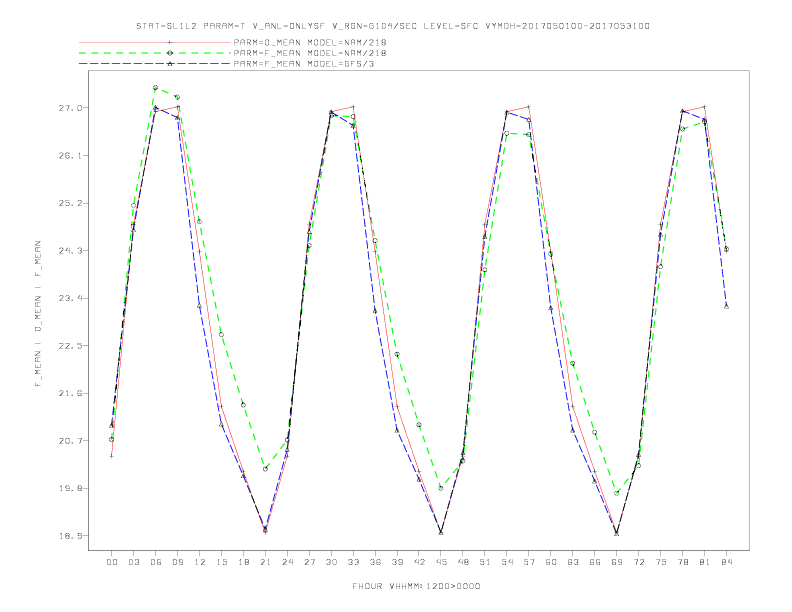The height and width of the screenshot is (612, 792).
Task: Click x-axis tick label '66'
Action: (595, 562)
